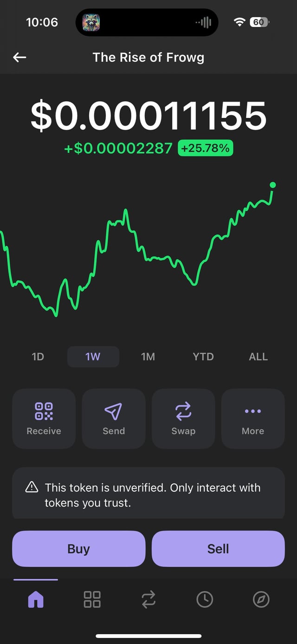Open the Receive QR code option
297x644 pixels.
[44, 418]
